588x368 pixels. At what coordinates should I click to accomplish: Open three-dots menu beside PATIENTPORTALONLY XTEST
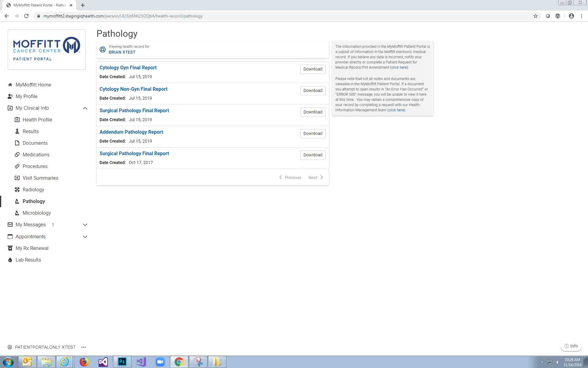point(84,347)
